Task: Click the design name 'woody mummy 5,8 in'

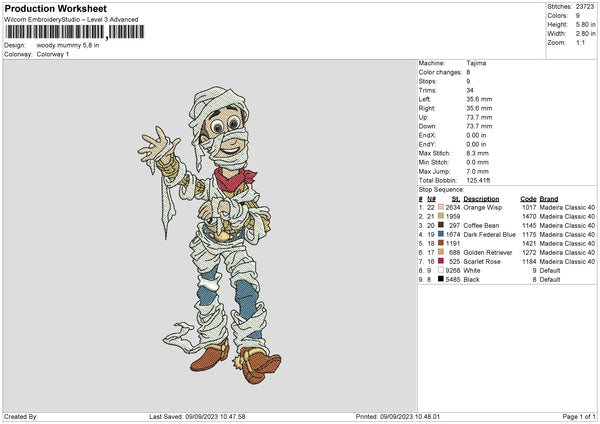Action: tap(68, 45)
